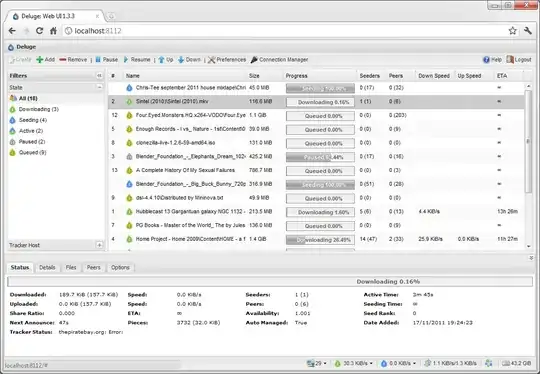Click the Home Project 26.49% progress bar
The width and height of the screenshot is (540, 374).
(x=320, y=240)
